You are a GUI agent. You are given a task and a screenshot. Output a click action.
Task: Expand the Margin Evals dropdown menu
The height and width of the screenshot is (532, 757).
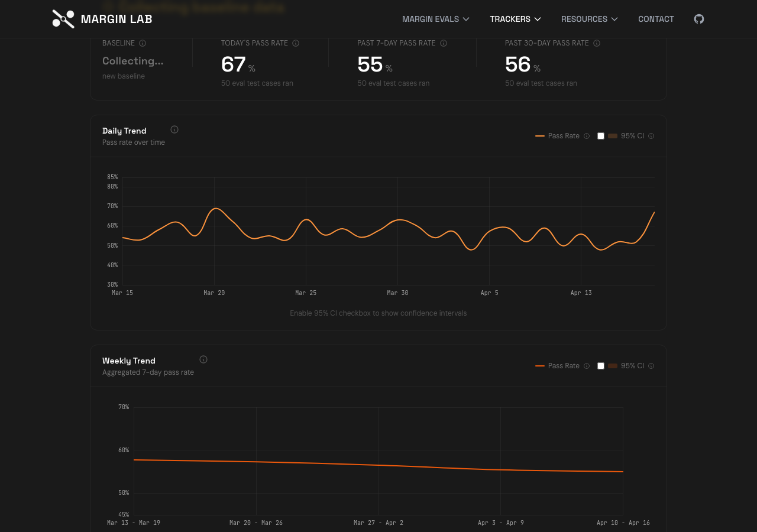coord(435,19)
